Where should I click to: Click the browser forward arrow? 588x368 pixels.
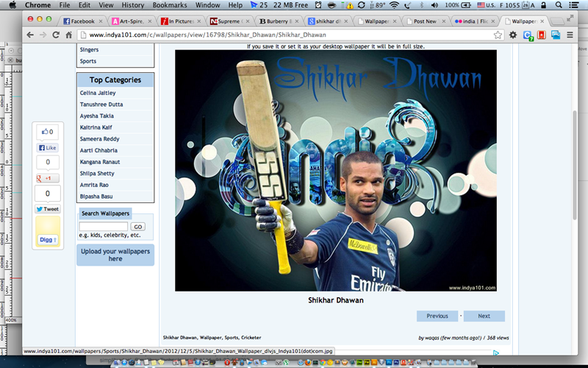tap(43, 35)
